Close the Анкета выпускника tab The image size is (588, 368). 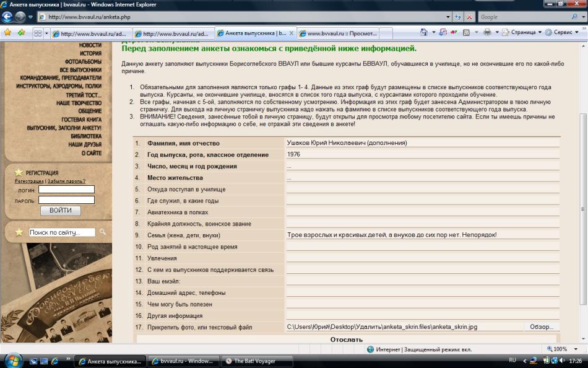(x=292, y=33)
